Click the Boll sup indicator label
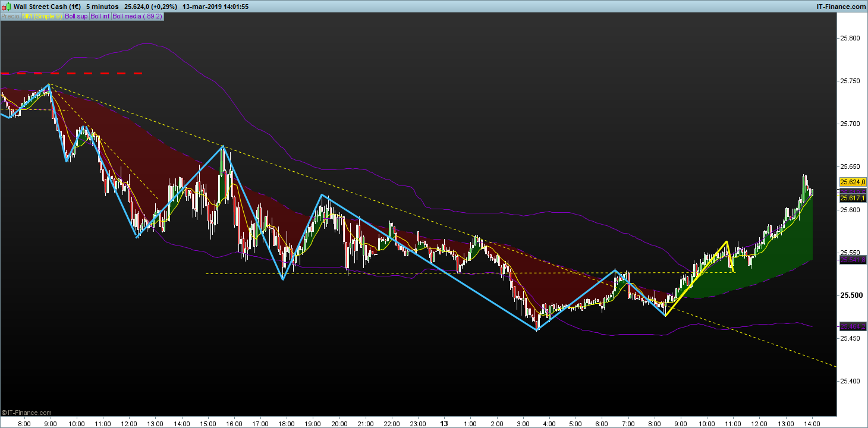 click(76, 16)
